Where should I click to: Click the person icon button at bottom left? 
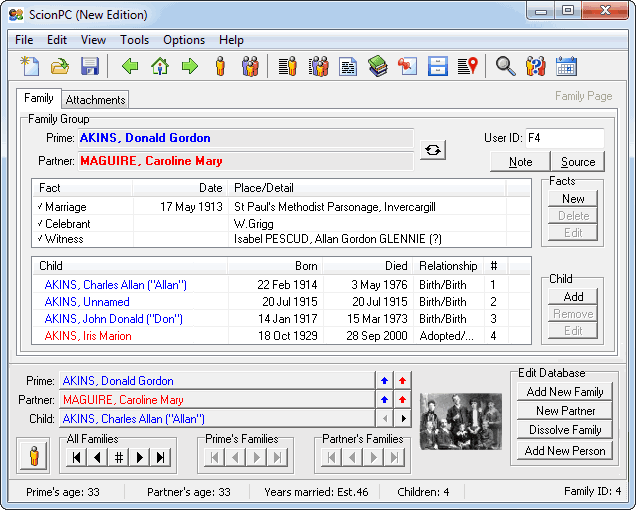[33, 455]
